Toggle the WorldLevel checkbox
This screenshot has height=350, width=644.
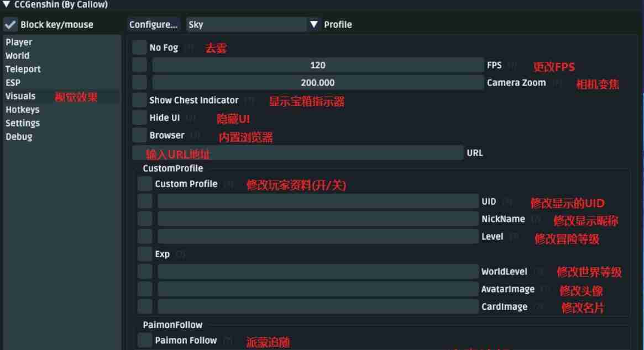[145, 272]
